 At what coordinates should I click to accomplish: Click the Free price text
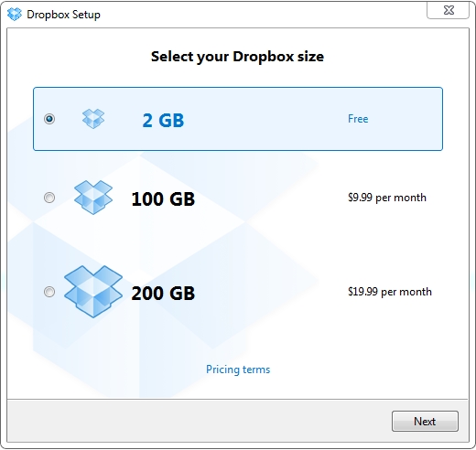[358, 119]
